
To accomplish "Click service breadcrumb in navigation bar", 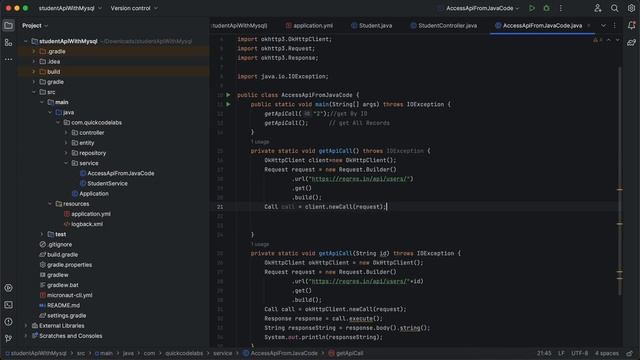I will (x=222, y=353).
